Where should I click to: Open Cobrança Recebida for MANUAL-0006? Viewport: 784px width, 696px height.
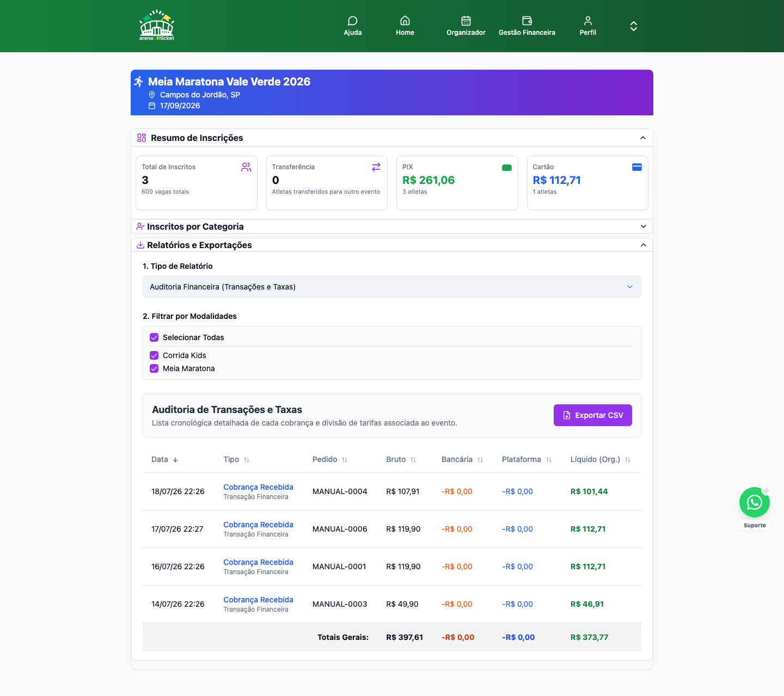(x=258, y=525)
